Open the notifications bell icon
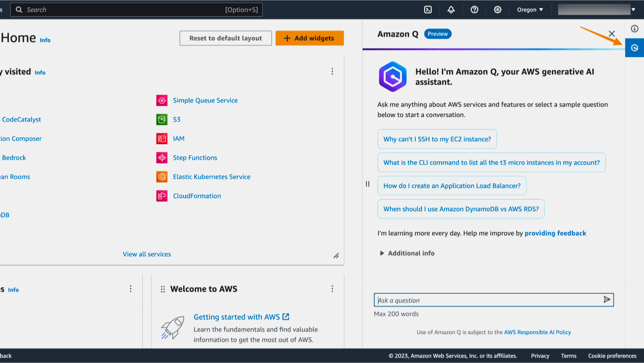 451,10
